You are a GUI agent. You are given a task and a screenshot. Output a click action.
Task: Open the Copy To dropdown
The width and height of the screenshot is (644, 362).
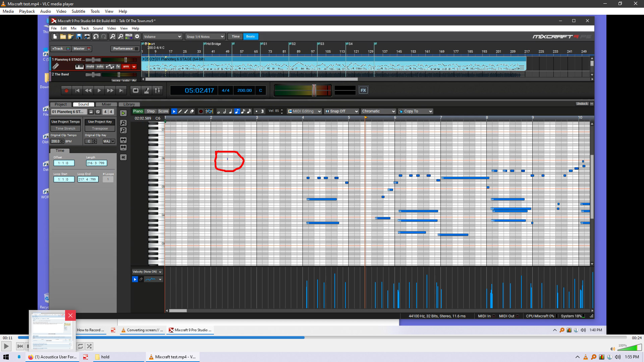coord(415,111)
